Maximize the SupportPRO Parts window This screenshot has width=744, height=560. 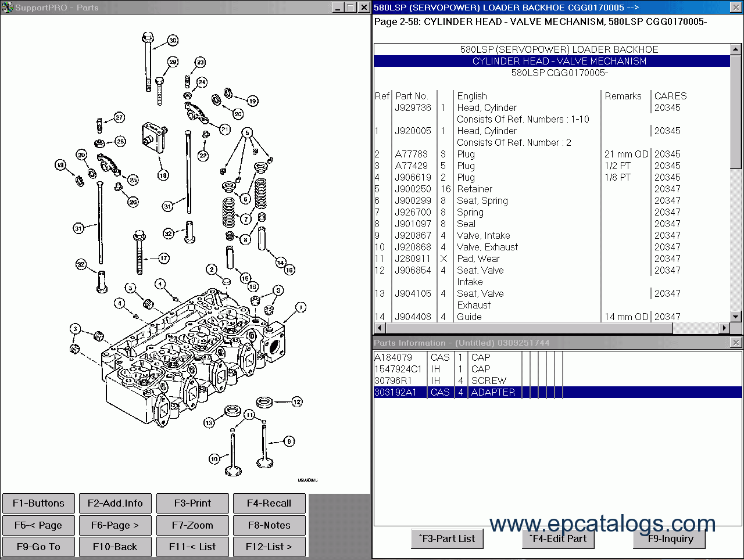(x=350, y=7)
